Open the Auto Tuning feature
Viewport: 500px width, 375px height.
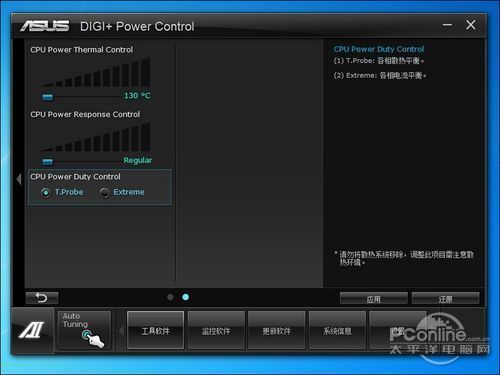pyautogui.click(x=84, y=330)
